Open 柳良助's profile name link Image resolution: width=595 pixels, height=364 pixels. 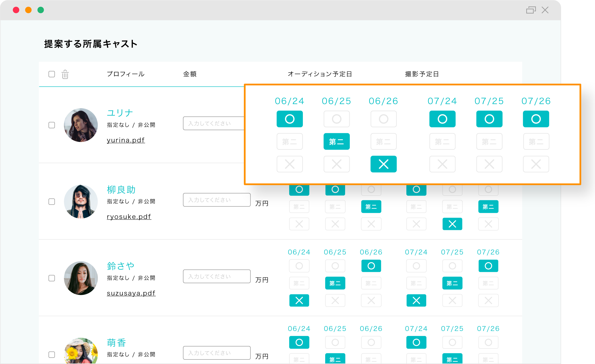pyautogui.click(x=121, y=190)
